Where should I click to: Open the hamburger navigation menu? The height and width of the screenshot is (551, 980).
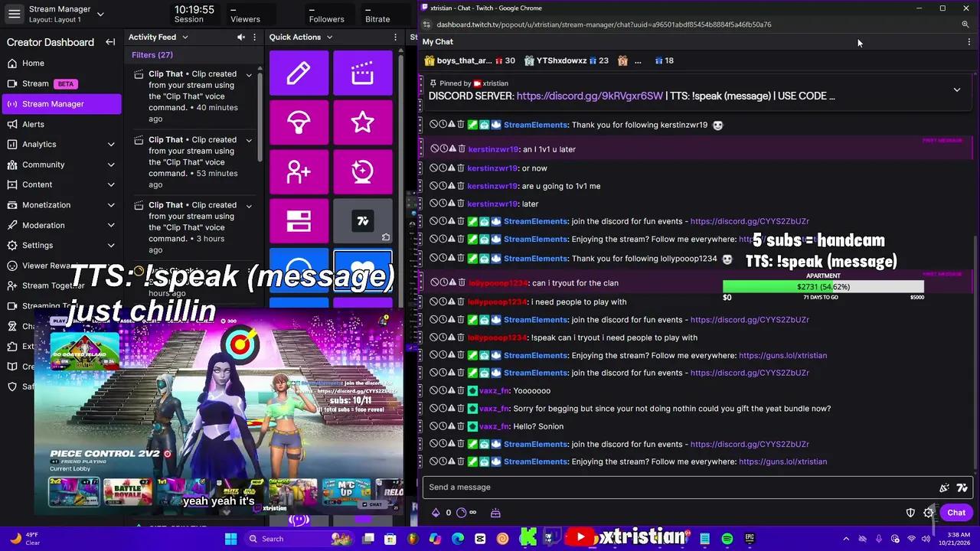click(14, 14)
